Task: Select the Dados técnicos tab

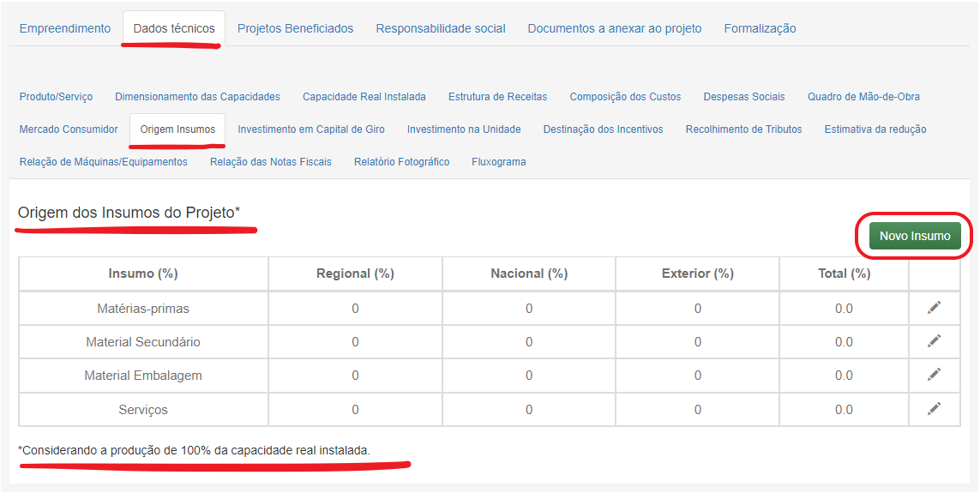Action: tap(174, 29)
